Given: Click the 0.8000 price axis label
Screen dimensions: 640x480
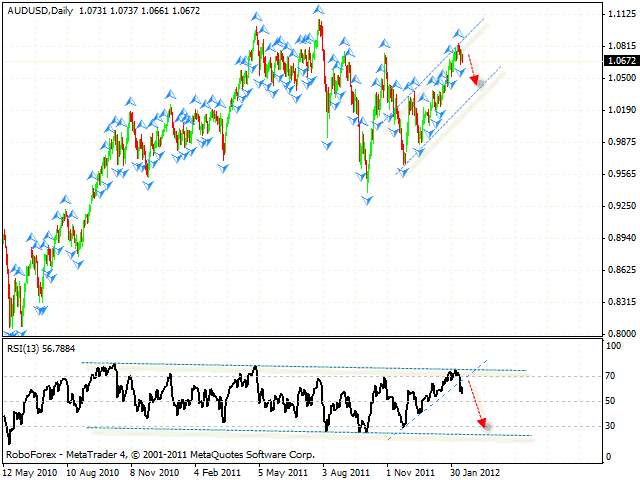Looking at the screenshot, I should tap(619, 333).
